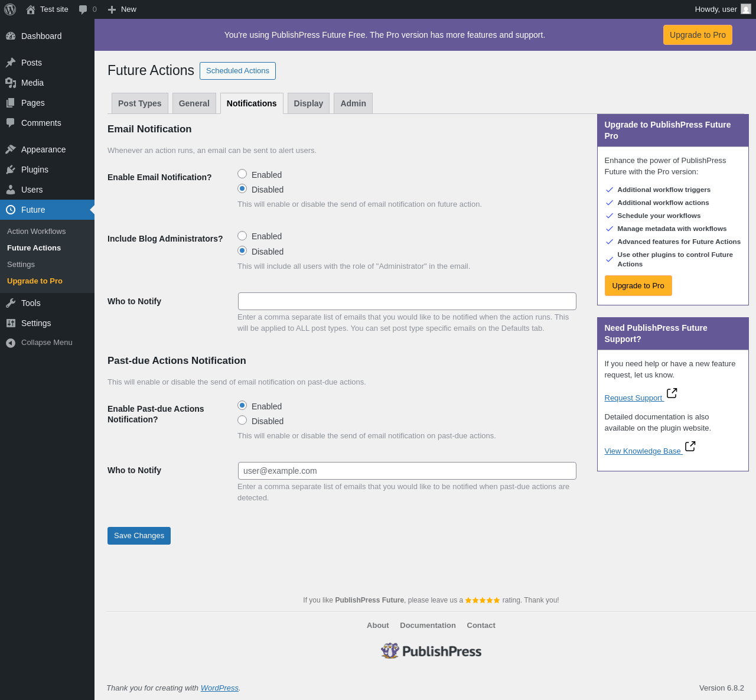Open the Notifications tab
756x700 pixels.
pos(252,103)
